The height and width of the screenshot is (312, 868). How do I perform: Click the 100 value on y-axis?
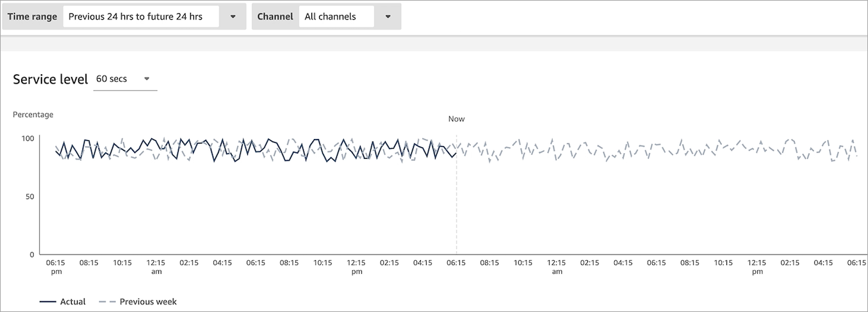click(28, 138)
